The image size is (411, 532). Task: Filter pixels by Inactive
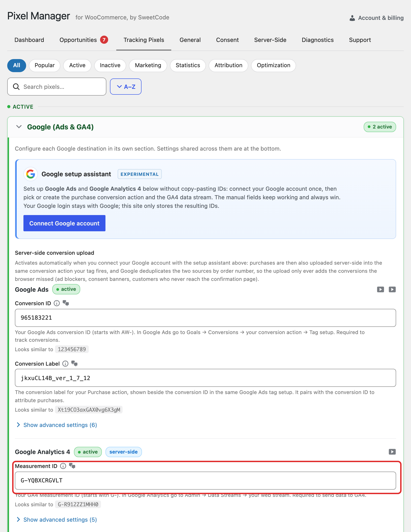110,65
